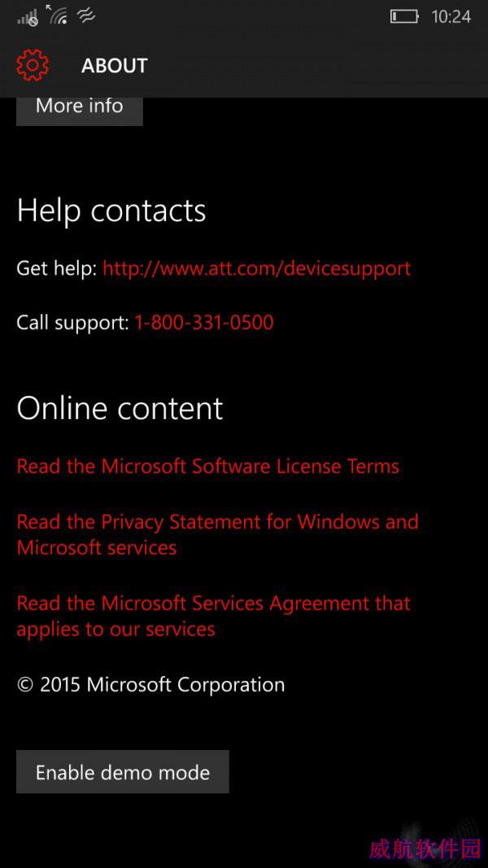
Task: Select the Online content heading
Action: [120, 408]
